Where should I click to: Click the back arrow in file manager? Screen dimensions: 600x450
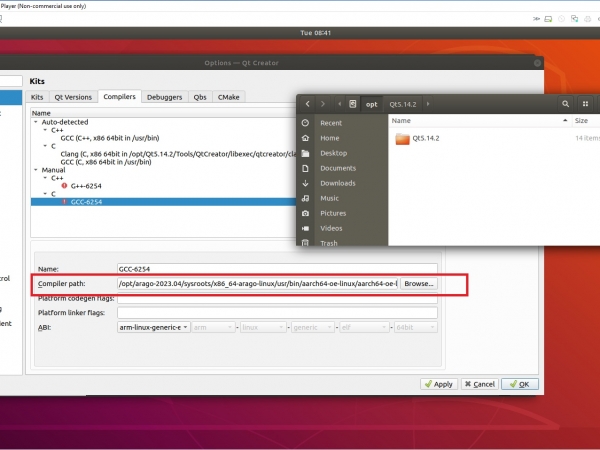click(308, 103)
